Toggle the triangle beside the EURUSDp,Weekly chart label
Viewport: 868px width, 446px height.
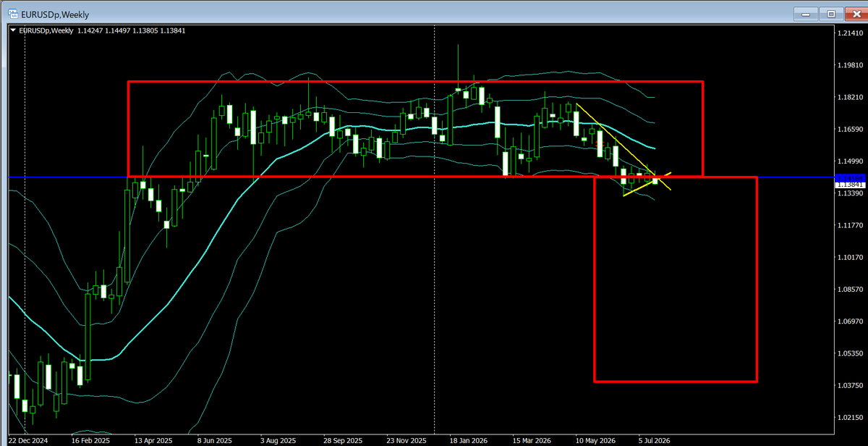coord(12,30)
